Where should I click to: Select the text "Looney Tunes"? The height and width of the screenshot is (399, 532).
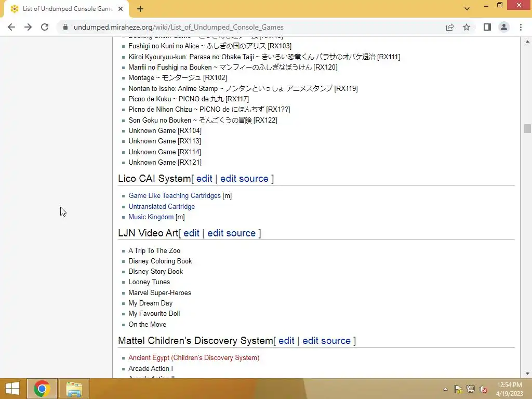click(149, 282)
